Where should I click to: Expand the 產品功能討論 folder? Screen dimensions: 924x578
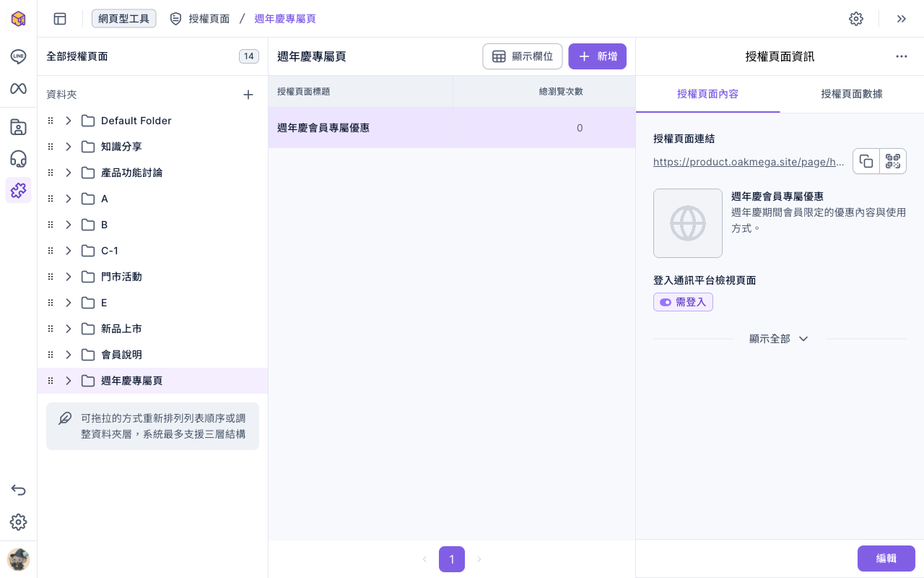coord(69,173)
